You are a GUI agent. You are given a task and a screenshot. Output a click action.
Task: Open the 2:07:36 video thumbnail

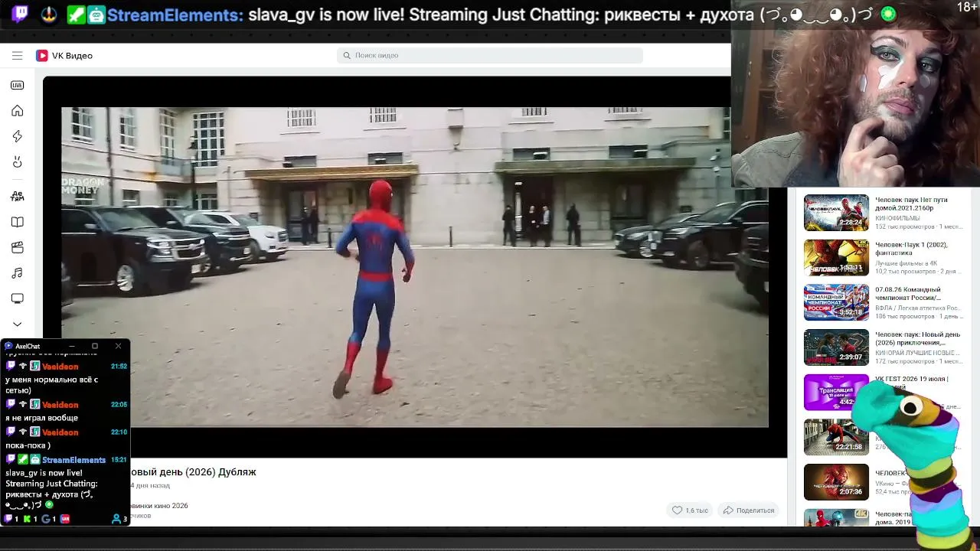(x=836, y=482)
